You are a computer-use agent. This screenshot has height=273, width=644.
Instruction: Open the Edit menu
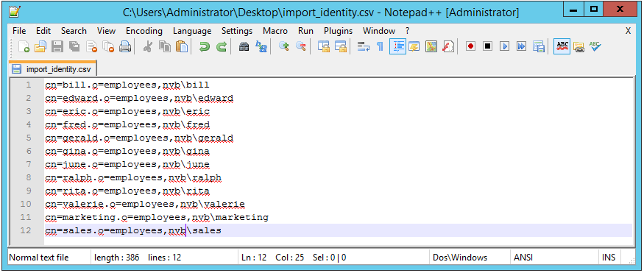click(43, 31)
